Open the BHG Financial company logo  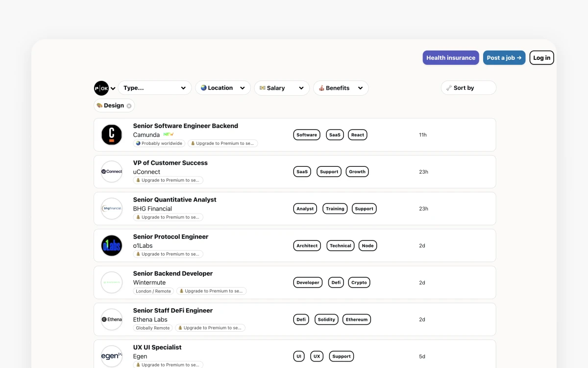pyautogui.click(x=112, y=209)
